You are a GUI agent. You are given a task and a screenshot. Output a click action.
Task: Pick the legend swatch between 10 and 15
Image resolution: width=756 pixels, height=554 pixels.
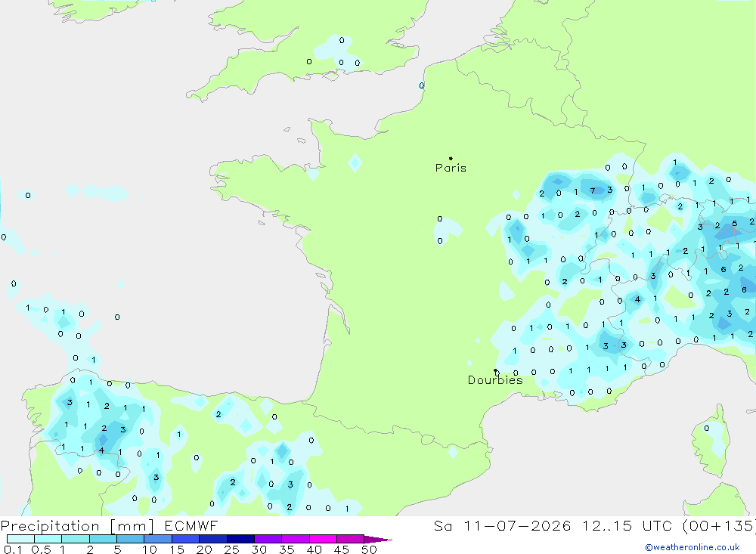[x=158, y=539]
